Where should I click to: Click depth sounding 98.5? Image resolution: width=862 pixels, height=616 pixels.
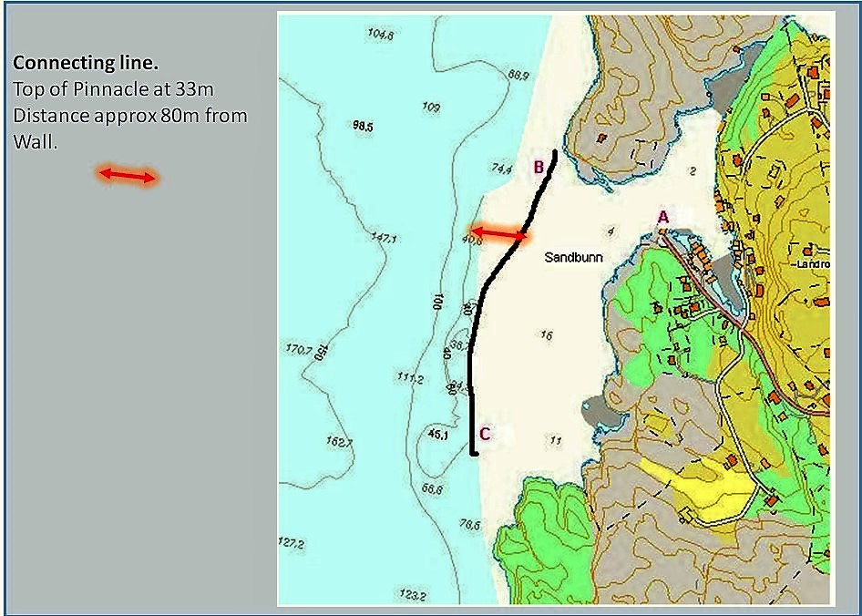tap(362, 127)
